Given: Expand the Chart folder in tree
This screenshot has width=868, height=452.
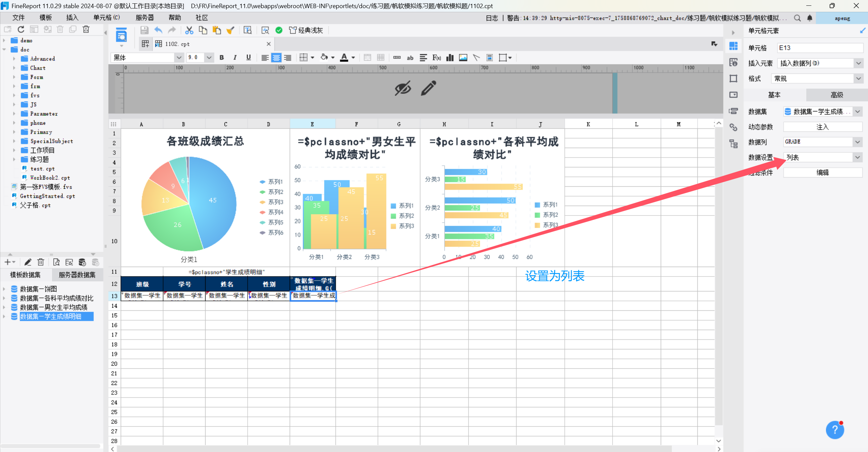Looking at the screenshot, I should [14, 68].
